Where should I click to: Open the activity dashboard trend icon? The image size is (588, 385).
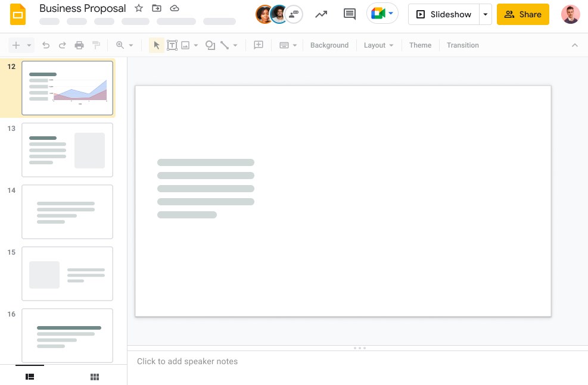321,14
